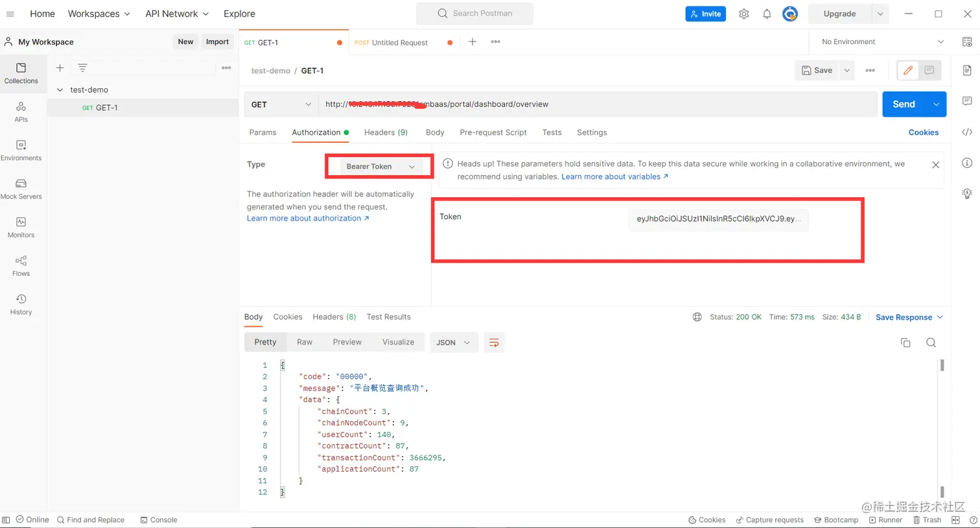The width and height of the screenshot is (980, 528).
Task: Open collections sidebar more options
Action: tap(226, 67)
